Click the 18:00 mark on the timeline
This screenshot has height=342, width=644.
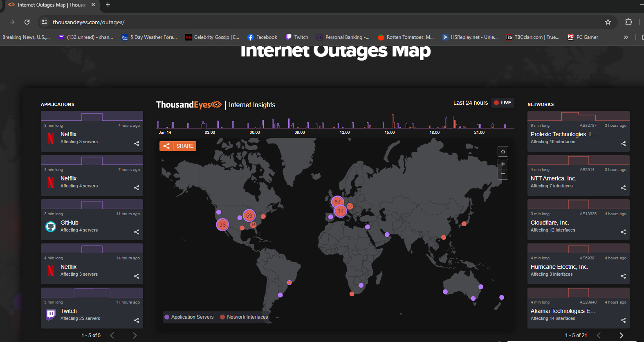435,133
